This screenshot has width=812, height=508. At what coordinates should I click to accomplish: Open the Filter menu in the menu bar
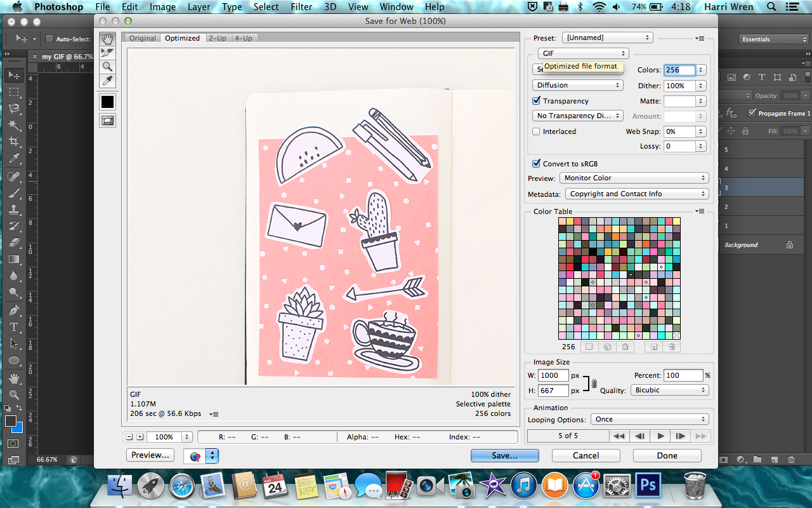pos(301,7)
